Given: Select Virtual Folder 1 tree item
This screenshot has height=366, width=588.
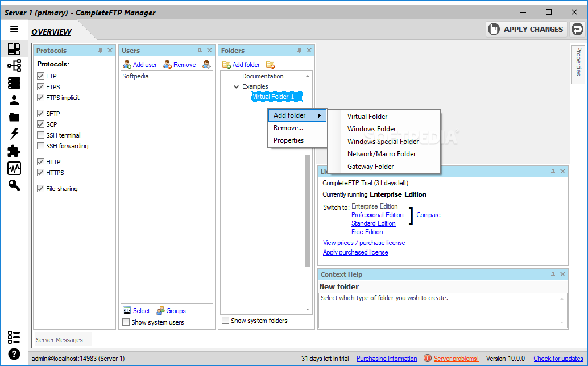Looking at the screenshot, I should pyautogui.click(x=276, y=97).
